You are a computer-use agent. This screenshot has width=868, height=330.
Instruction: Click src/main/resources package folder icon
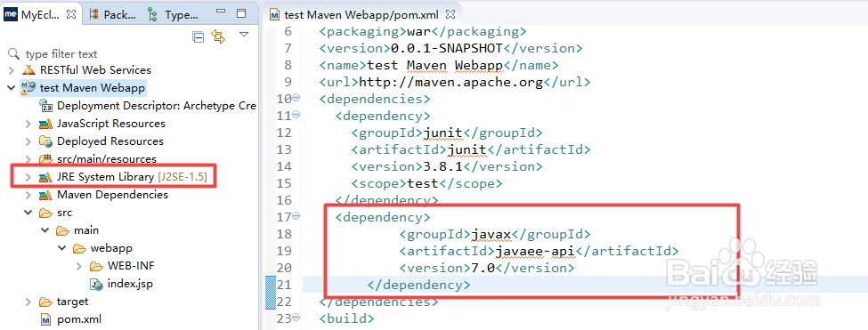tap(45, 159)
